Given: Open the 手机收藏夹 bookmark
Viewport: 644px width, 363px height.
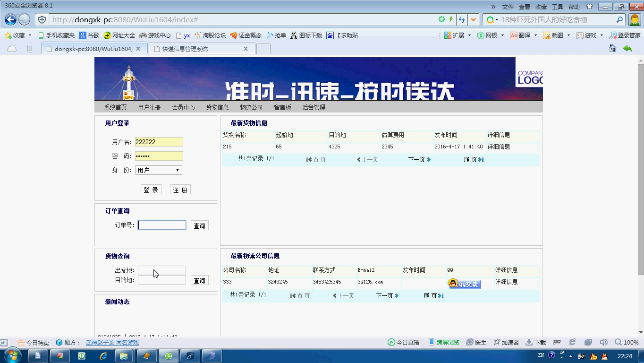Looking at the screenshot, I should pyautogui.click(x=56, y=35).
